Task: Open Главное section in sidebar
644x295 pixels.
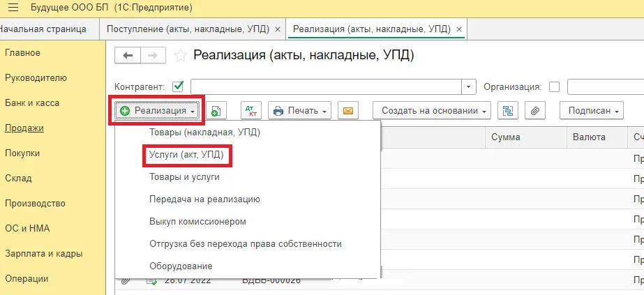Action: 22,53
